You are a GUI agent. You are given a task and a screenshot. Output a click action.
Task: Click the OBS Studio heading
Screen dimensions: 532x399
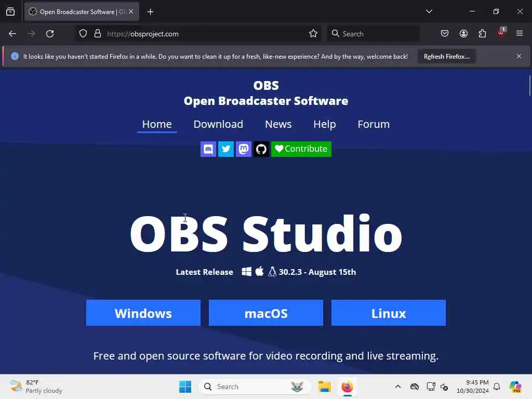pos(266,233)
